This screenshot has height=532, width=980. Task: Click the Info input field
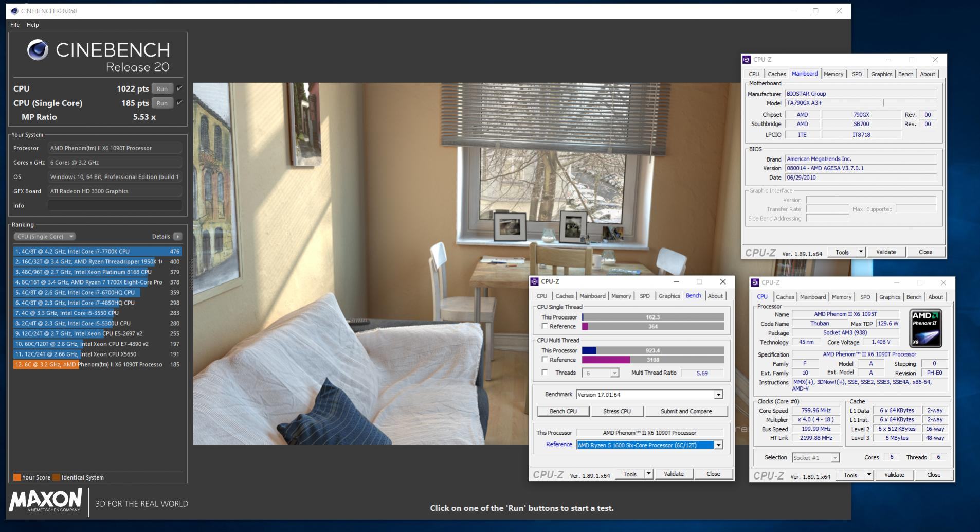115,205
